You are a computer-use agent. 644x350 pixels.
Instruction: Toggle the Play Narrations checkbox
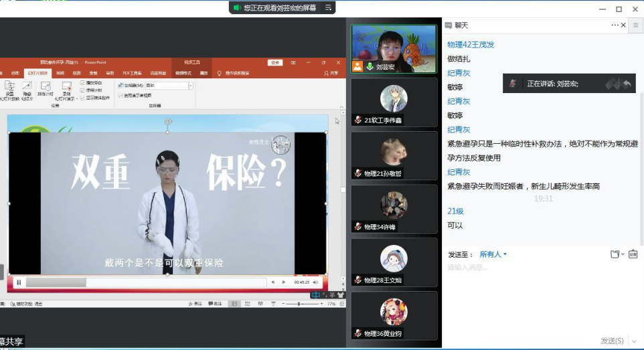[x=82, y=82]
